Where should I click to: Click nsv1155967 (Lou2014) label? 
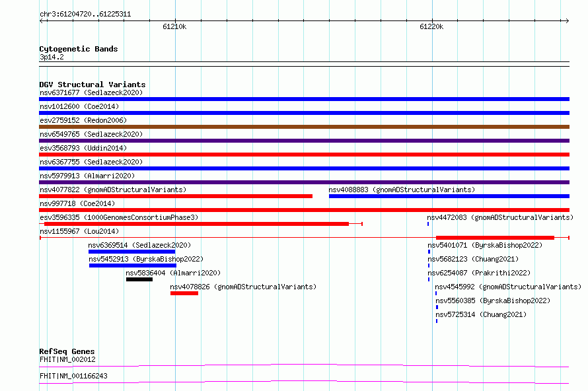click(x=79, y=231)
